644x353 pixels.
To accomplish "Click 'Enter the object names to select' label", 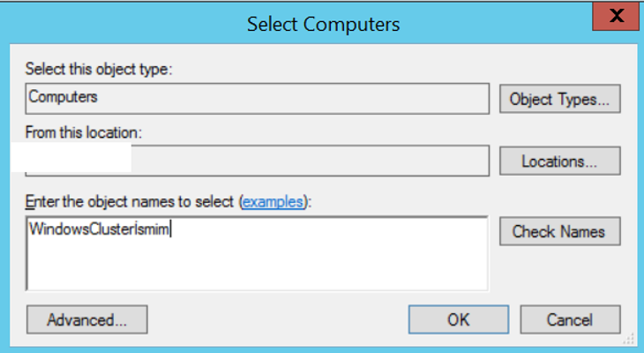I will click(130, 202).
